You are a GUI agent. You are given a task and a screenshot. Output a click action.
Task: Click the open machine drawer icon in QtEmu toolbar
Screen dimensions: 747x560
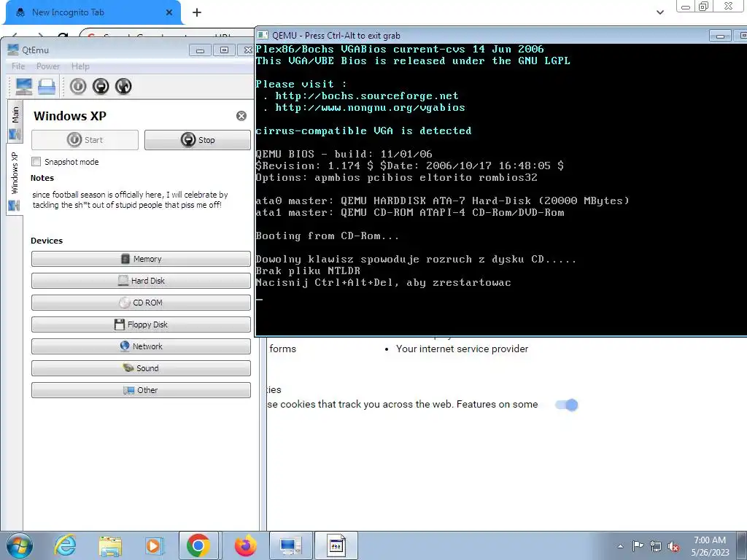point(47,86)
